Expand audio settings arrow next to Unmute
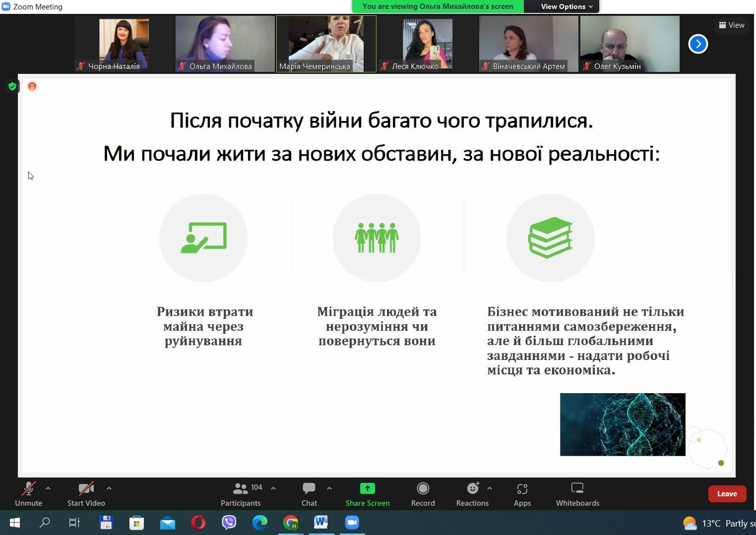Viewport: 756px width, 535px height. [48, 488]
